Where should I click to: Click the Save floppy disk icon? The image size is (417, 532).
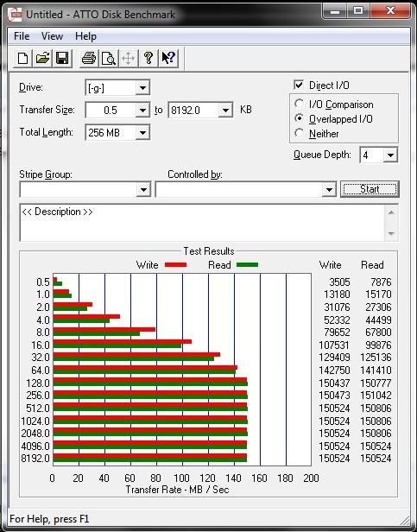(62, 59)
